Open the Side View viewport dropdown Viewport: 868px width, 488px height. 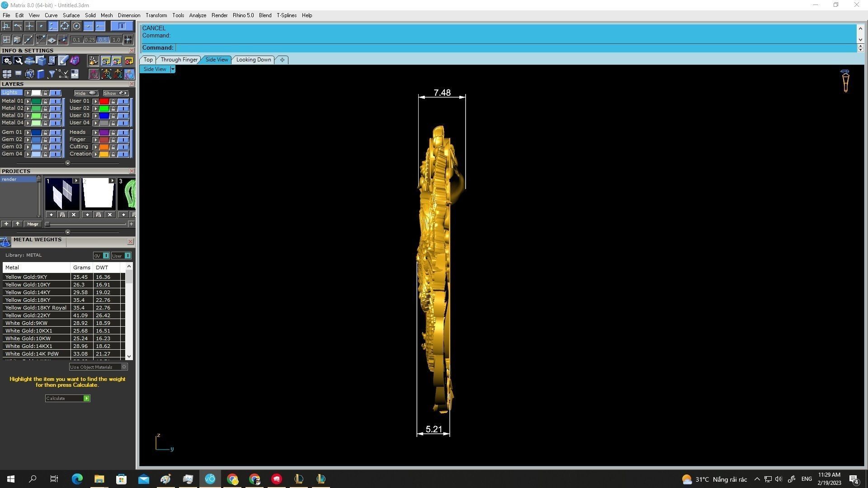coord(173,69)
